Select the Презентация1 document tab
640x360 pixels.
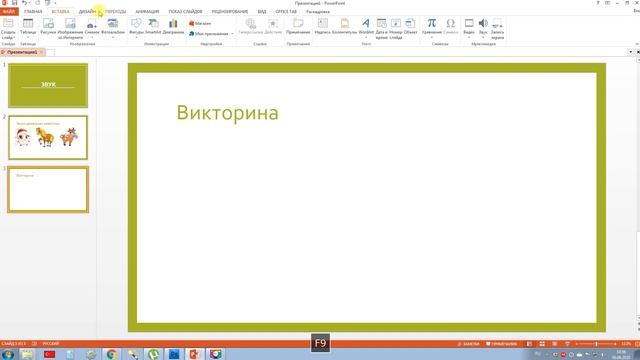pyautogui.click(x=22, y=52)
